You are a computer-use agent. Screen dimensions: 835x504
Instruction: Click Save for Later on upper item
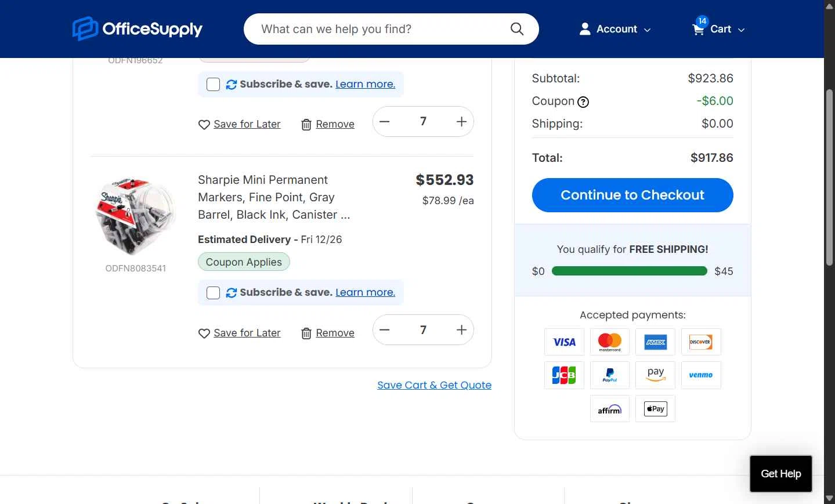[247, 124]
